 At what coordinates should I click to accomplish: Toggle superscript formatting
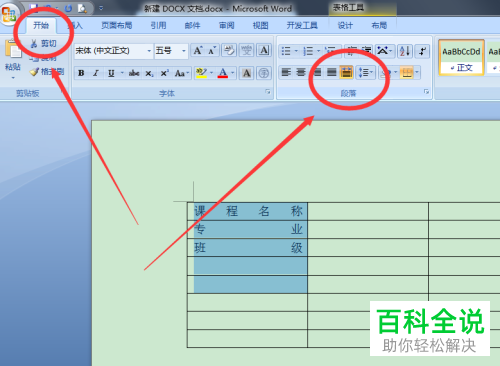pyautogui.click(x=164, y=73)
